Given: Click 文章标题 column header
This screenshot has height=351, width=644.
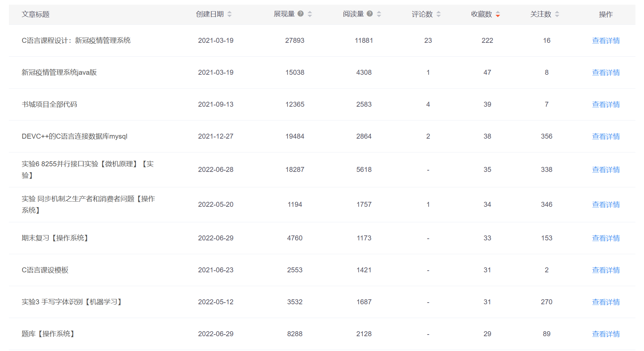Looking at the screenshot, I should tap(36, 14).
